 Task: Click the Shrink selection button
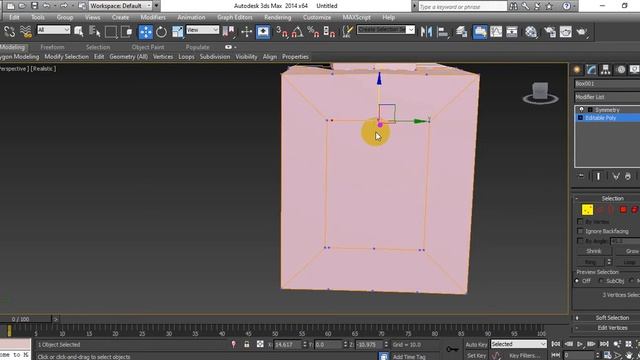coord(593,251)
